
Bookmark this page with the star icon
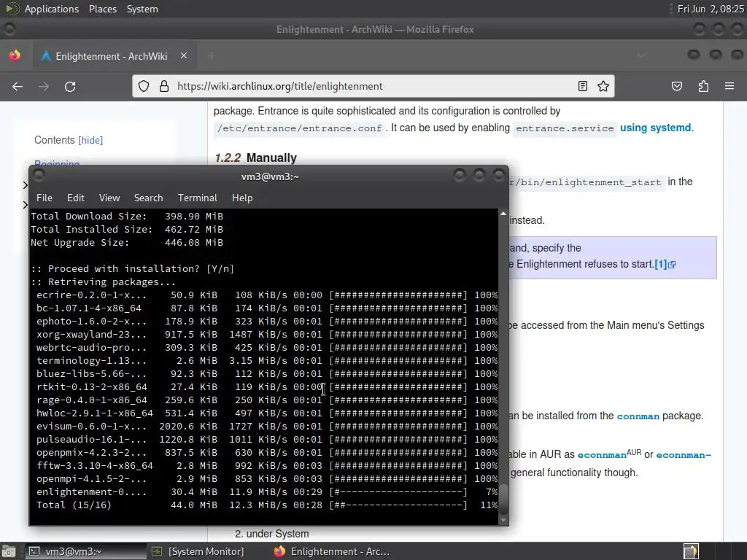click(603, 86)
